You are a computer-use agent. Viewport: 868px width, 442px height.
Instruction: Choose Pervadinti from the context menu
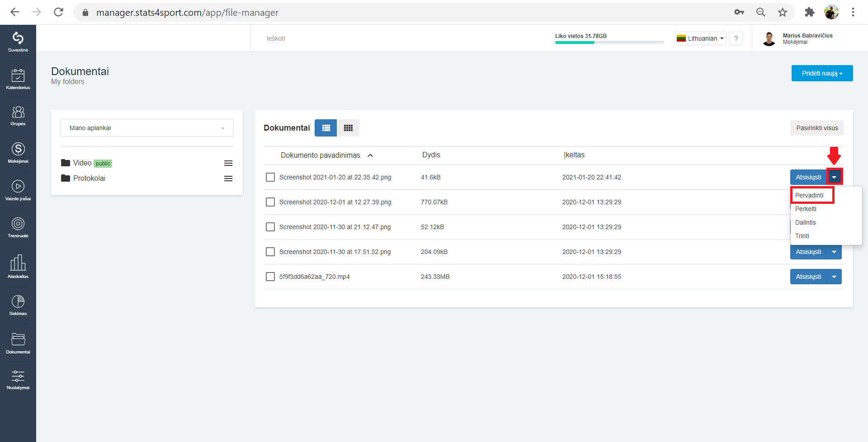[809, 195]
